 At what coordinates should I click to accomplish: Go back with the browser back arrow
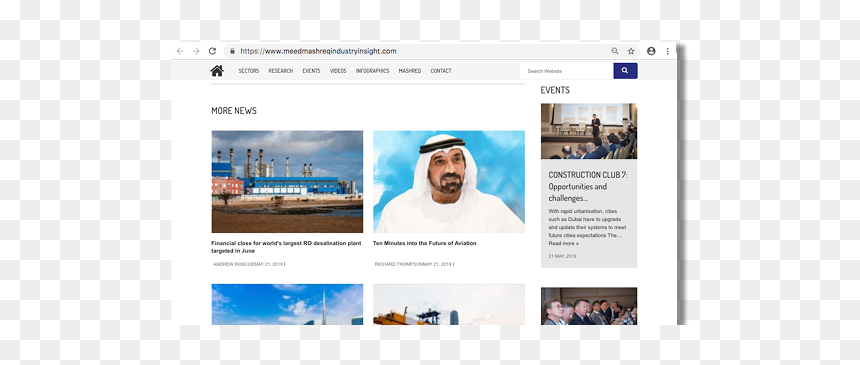(180, 51)
